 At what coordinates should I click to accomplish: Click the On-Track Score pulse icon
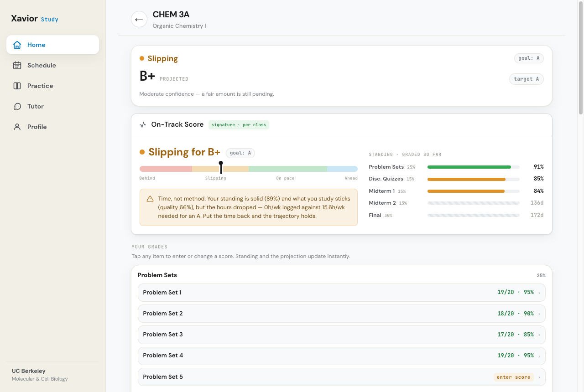[x=143, y=124]
